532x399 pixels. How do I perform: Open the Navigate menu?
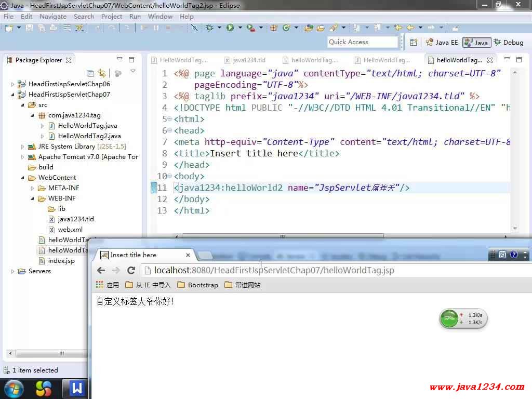coord(53,16)
